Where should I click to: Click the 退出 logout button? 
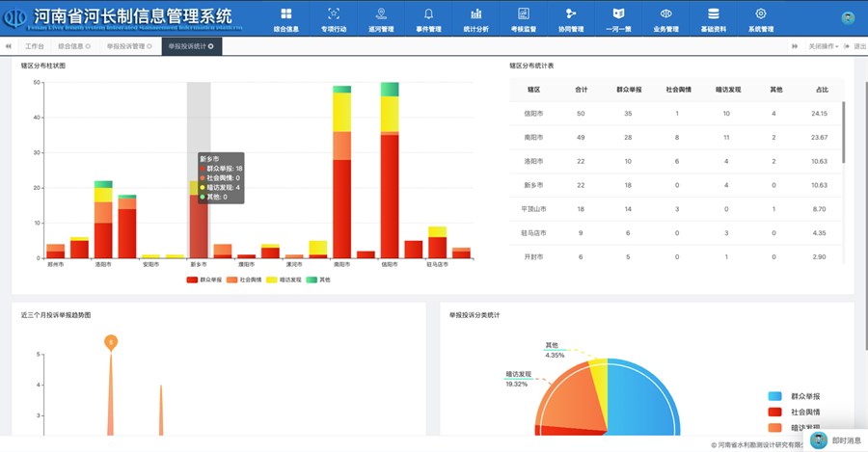[x=855, y=46]
